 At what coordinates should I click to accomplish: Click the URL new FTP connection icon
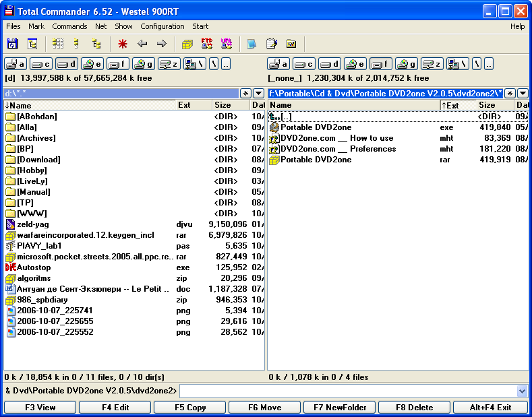coord(226,44)
